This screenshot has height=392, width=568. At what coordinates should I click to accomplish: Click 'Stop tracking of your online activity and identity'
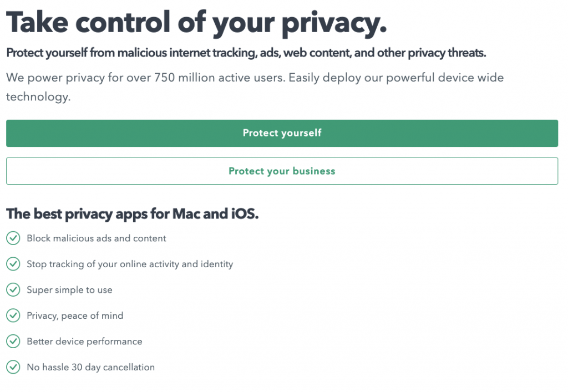[x=130, y=264]
